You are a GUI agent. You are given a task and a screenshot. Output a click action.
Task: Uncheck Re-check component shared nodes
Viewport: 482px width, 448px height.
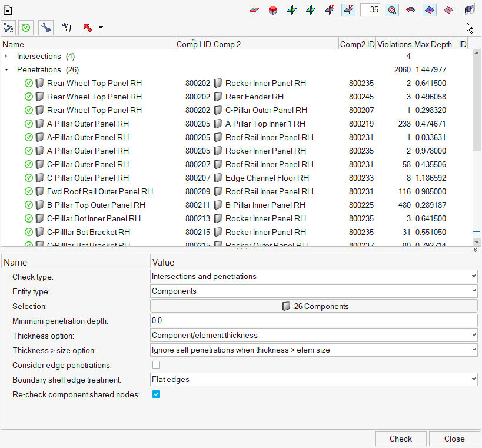[x=156, y=394]
